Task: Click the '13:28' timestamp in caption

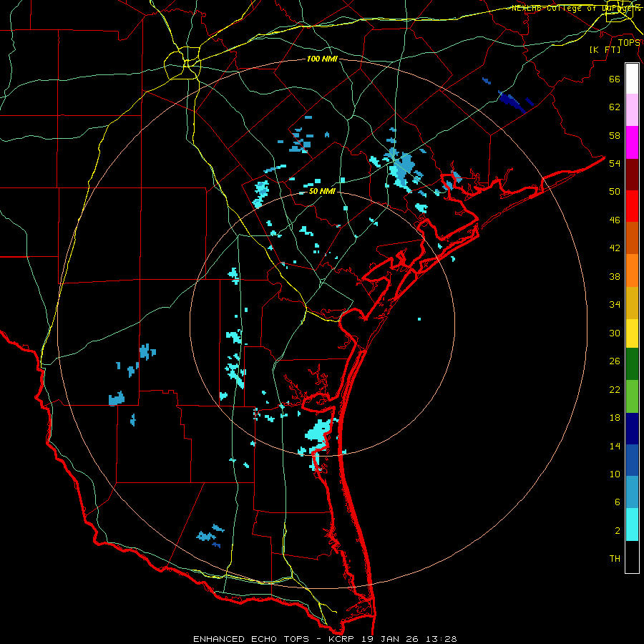Action: click(x=442, y=639)
